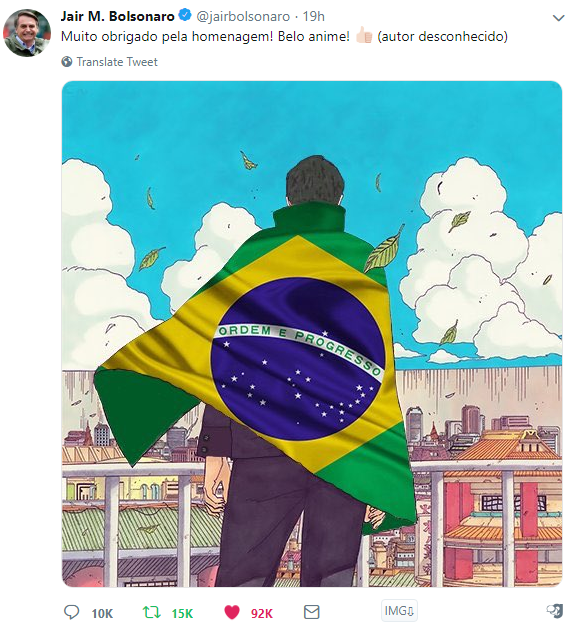Expand the tweet options chevron
571x628 pixels.
[x=558, y=18]
